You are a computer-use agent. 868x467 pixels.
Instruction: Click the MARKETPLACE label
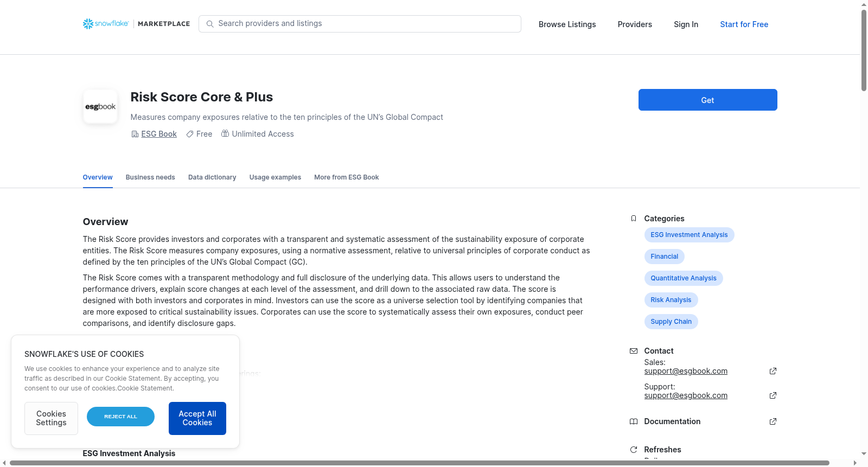[164, 24]
